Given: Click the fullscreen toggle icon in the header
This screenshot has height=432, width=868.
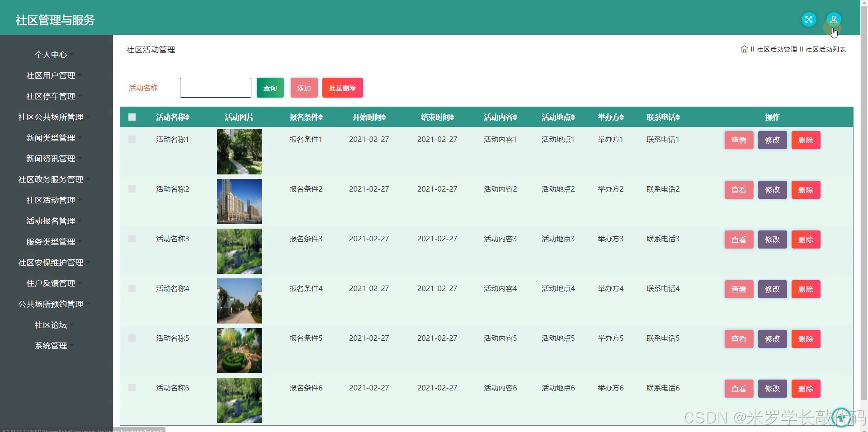Looking at the screenshot, I should (x=809, y=19).
